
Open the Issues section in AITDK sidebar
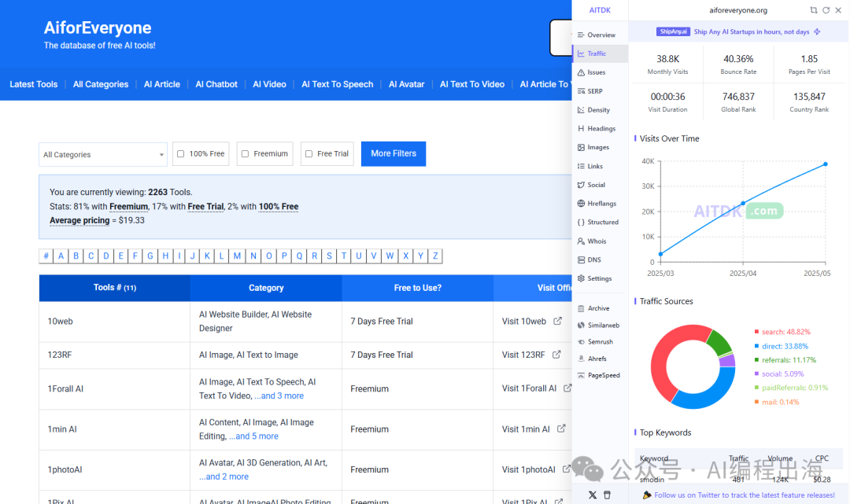coord(596,72)
